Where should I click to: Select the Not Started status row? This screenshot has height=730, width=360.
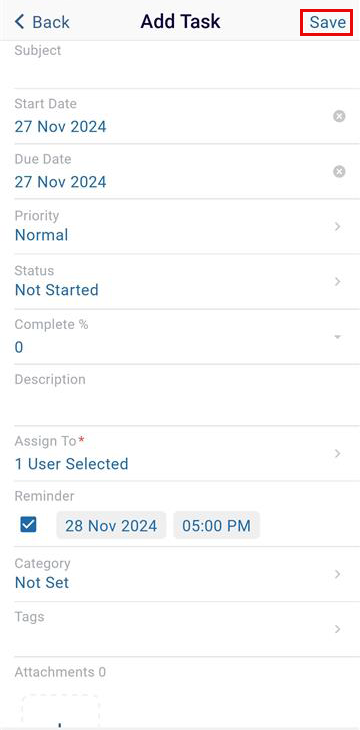click(180, 282)
